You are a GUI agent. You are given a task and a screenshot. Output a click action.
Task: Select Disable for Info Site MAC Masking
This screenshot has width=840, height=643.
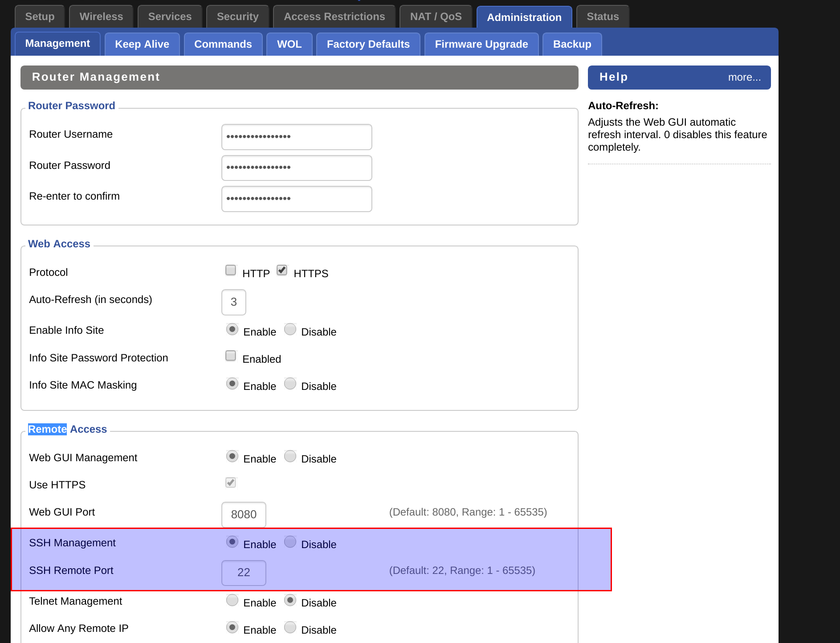tap(290, 384)
